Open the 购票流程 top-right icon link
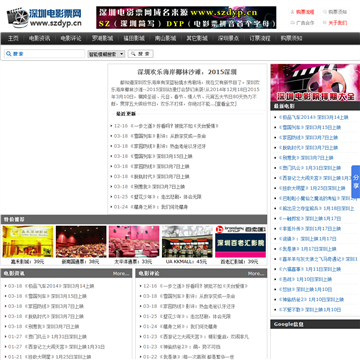This screenshot has height=360, width=360. pos(302,12)
